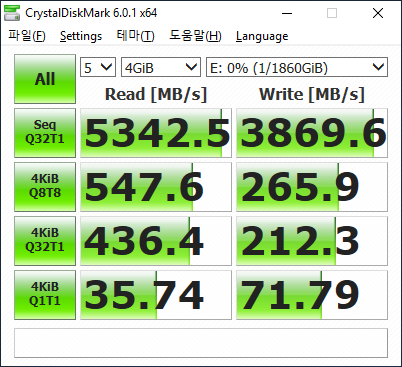Viewport: 402px width, 367px height.
Task: Start the 4KiB Q1T1 test
Action: (x=45, y=295)
